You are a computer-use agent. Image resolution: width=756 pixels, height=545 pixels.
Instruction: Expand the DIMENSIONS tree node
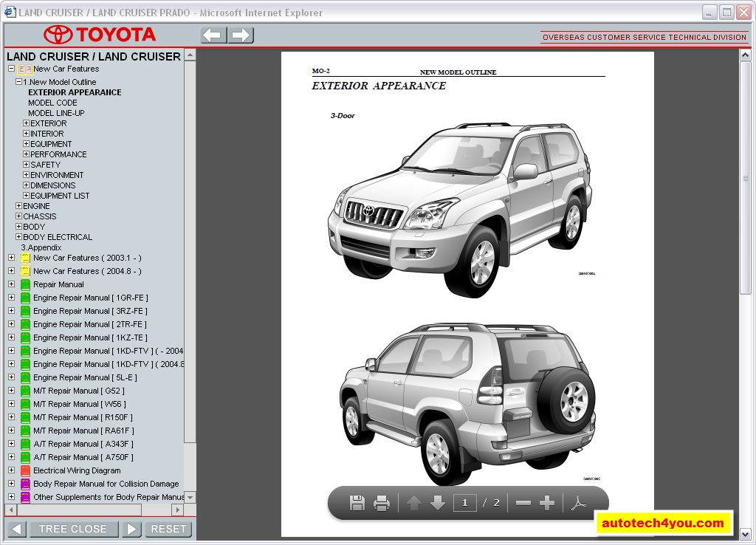point(26,185)
